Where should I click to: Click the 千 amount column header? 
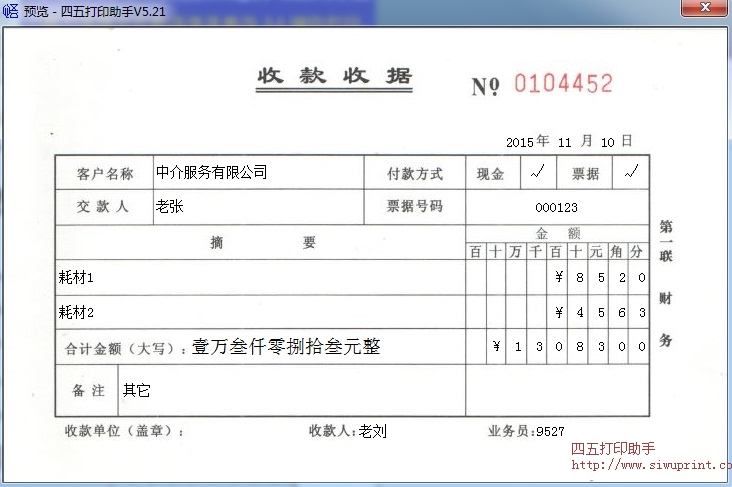(x=535, y=252)
